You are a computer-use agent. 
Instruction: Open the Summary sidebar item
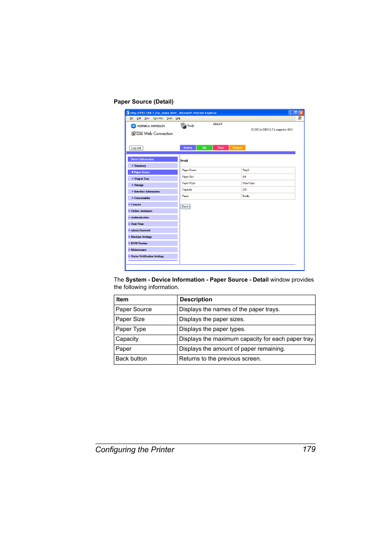[x=153, y=166]
